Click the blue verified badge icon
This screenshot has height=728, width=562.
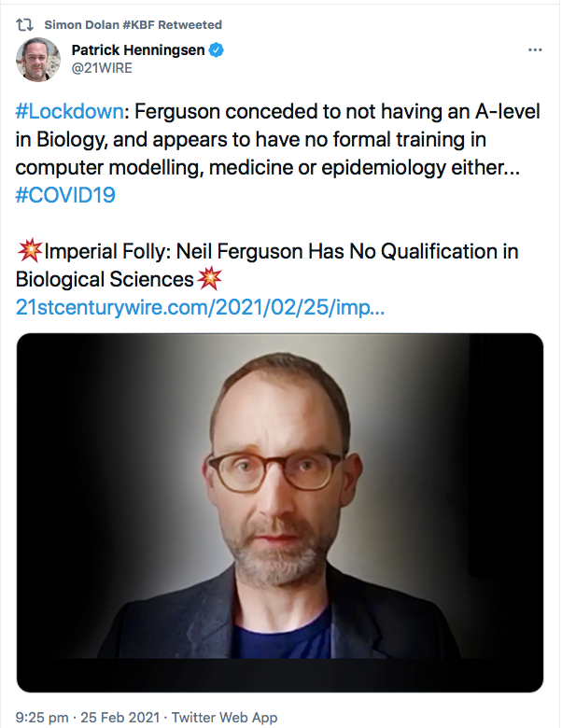click(216, 49)
